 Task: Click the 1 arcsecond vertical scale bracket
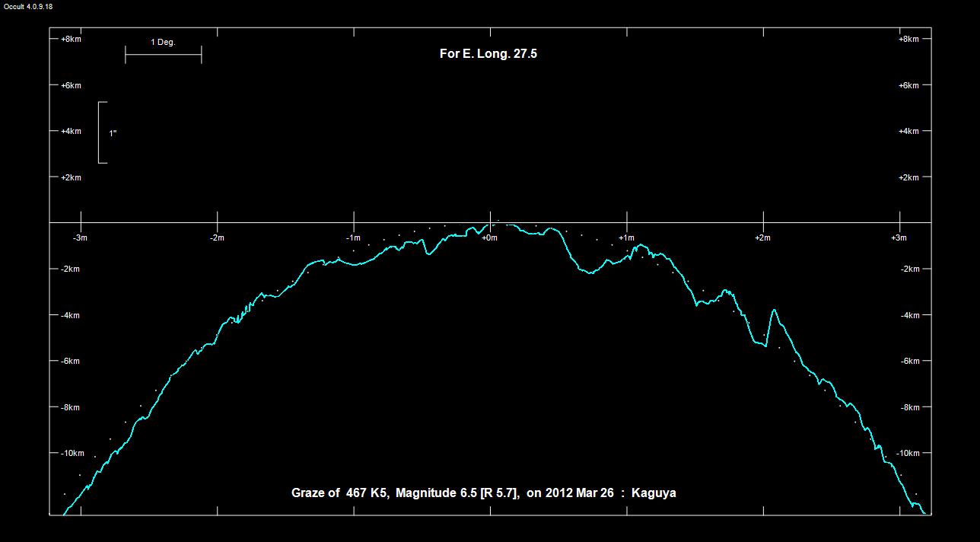point(100,132)
